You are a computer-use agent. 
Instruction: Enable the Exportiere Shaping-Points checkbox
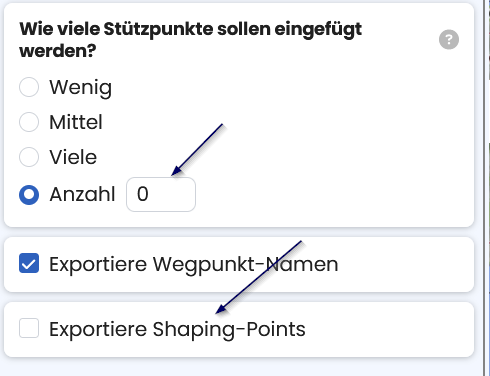click(29, 328)
